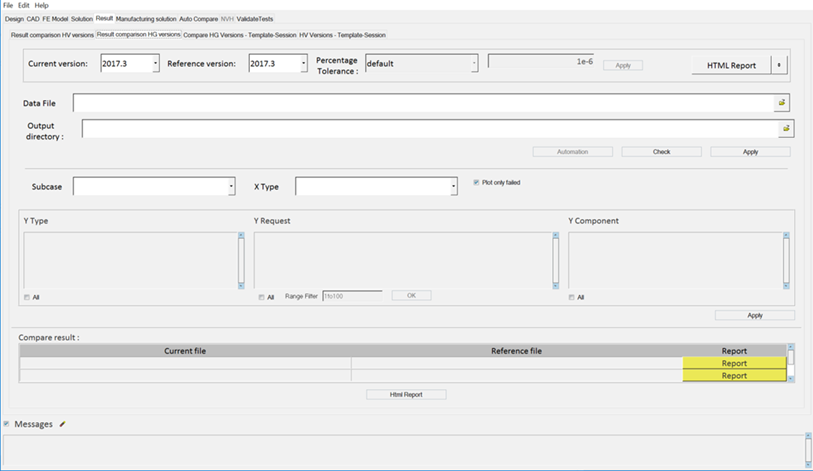The height and width of the screenshot is (471, 813).
Task: Open the Reference version dropdown
Action: click(303, 64)
